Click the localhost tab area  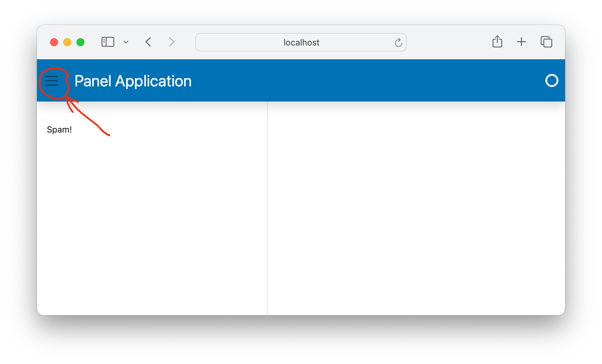(301, 42)
